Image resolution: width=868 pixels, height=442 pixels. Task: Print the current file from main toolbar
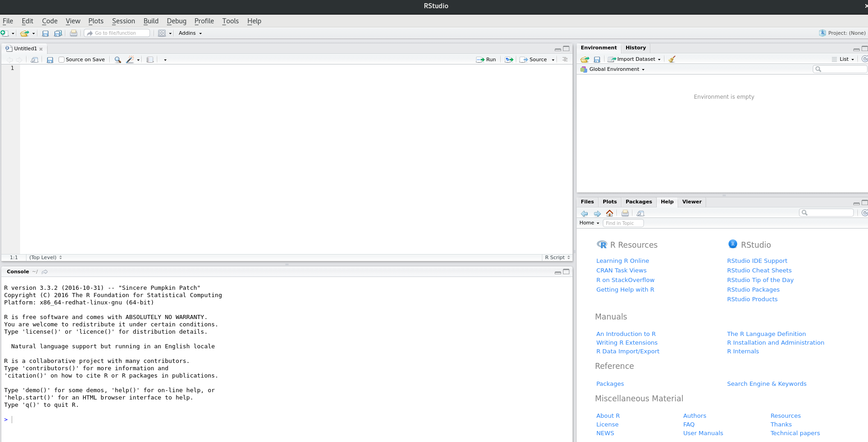coord(73,33)
